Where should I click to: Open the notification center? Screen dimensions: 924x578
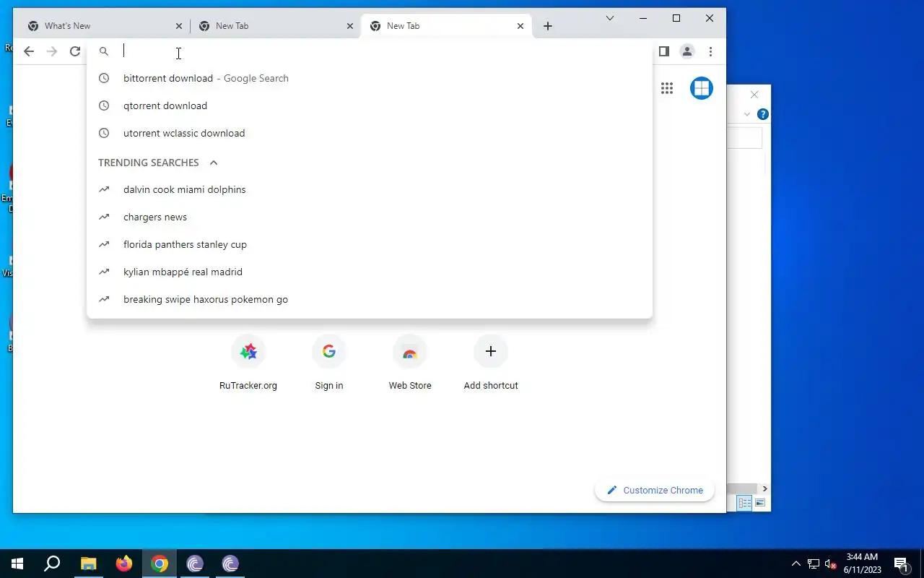pos(901,564)
